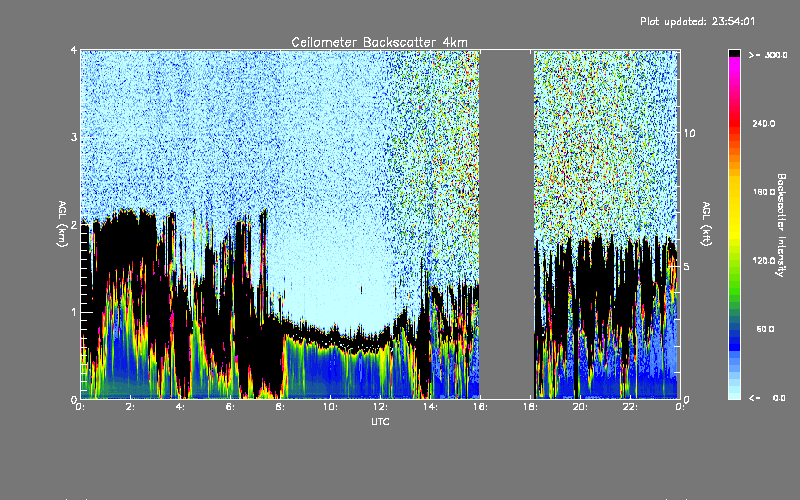Click the '14:' tick on the UTC axis
The height and width of the screenshot is (500, 800).
click(430, 407)
